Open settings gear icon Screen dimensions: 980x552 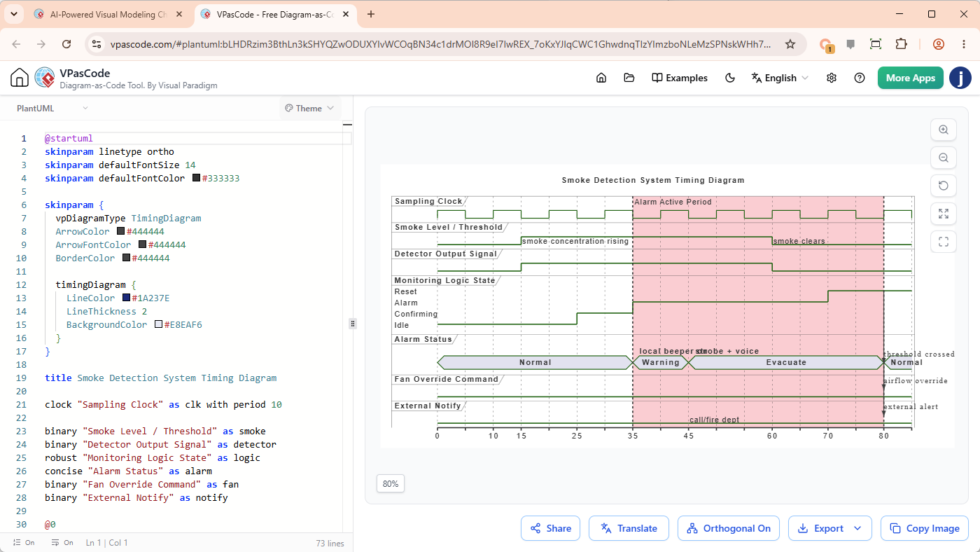click(x=832, y=78)
